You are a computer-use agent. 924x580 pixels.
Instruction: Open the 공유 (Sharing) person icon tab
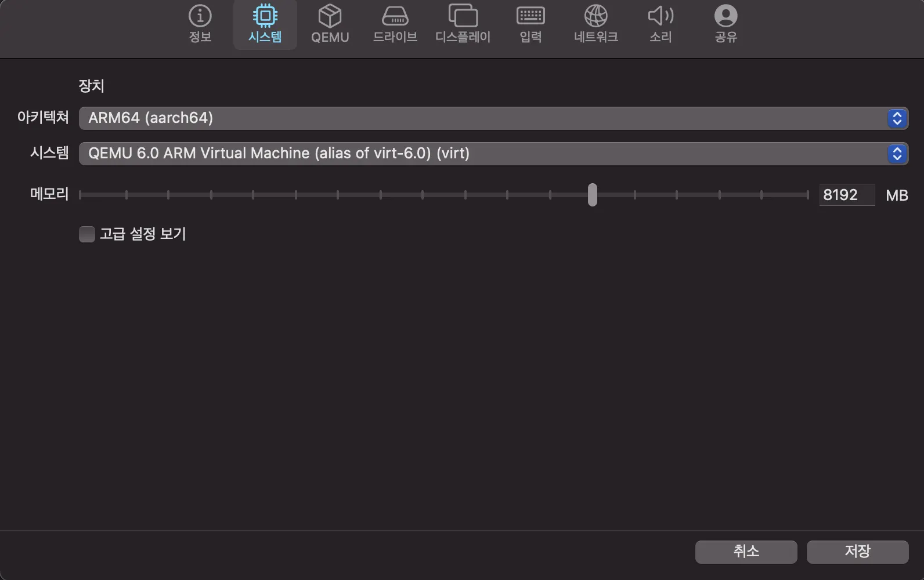tap(726, 16)
